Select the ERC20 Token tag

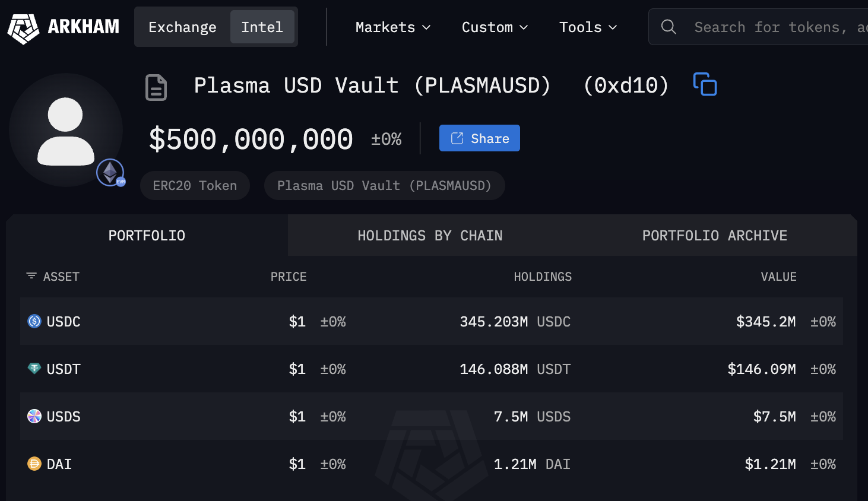click(195, 185)
